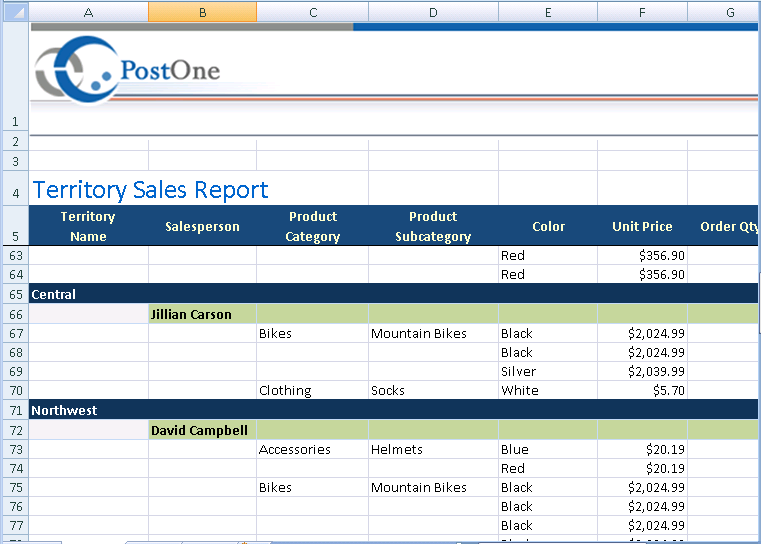
Task: Select row 1 header
Action: click(x=16, y=76)
